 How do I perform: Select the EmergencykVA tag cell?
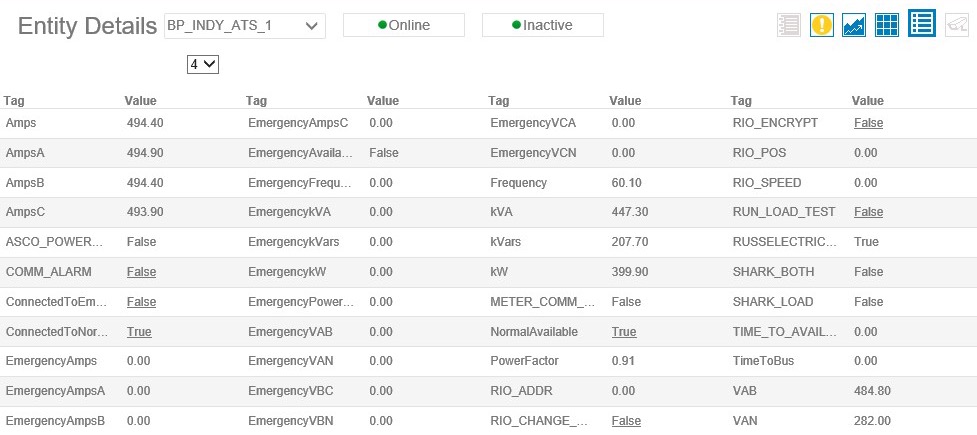pos(289,212)
